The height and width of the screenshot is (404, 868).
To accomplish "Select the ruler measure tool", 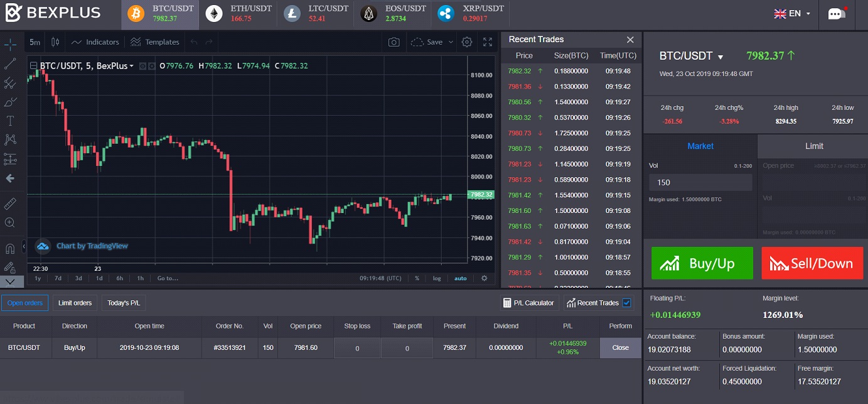I will point(10,204).
